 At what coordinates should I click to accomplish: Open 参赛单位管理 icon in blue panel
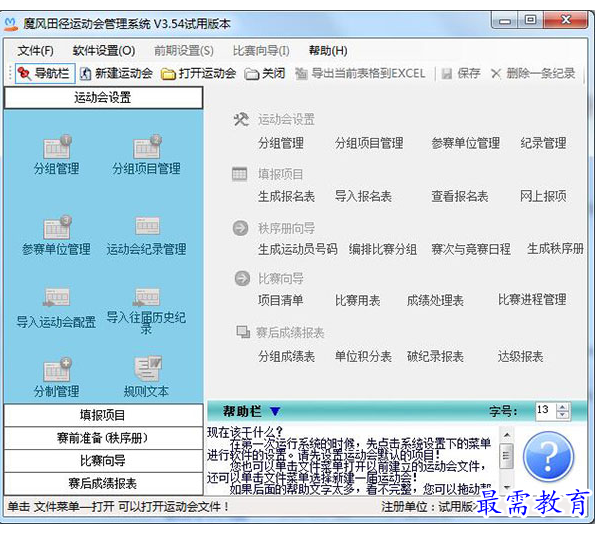coord(57,227)
